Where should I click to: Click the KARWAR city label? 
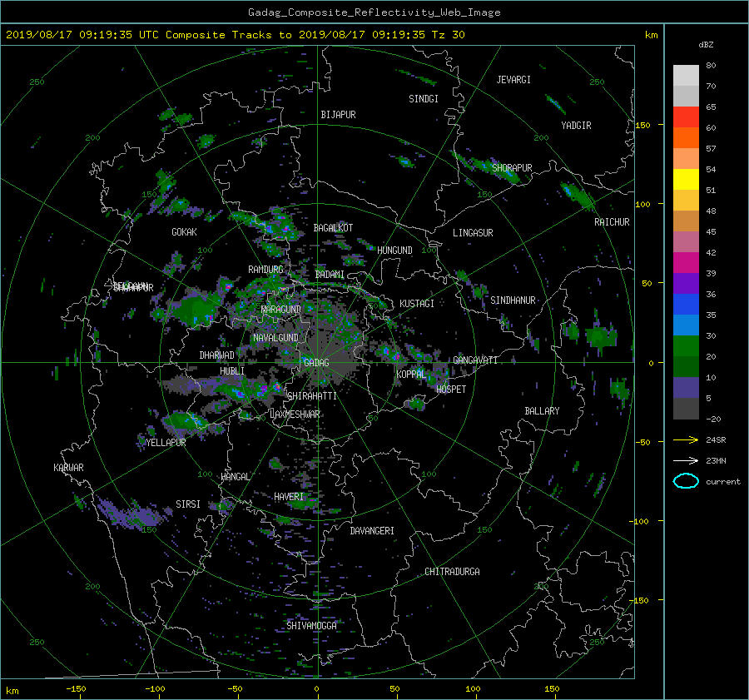pyautogui.click(x=68, y=467)
